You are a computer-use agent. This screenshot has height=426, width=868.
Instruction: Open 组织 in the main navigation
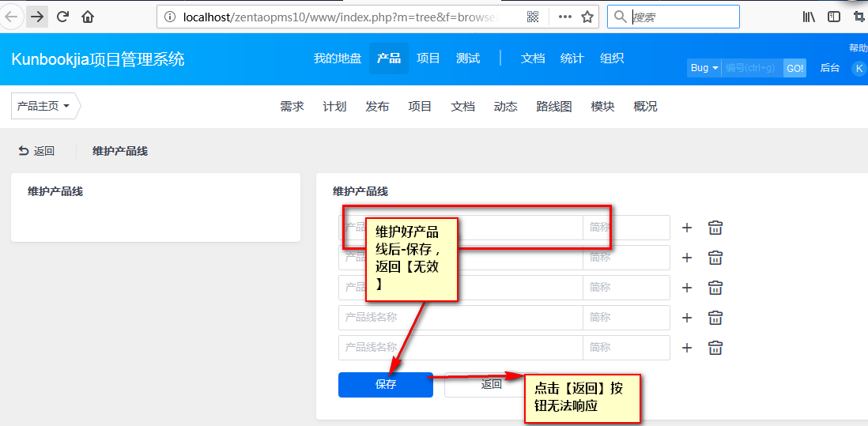(612, 58)
